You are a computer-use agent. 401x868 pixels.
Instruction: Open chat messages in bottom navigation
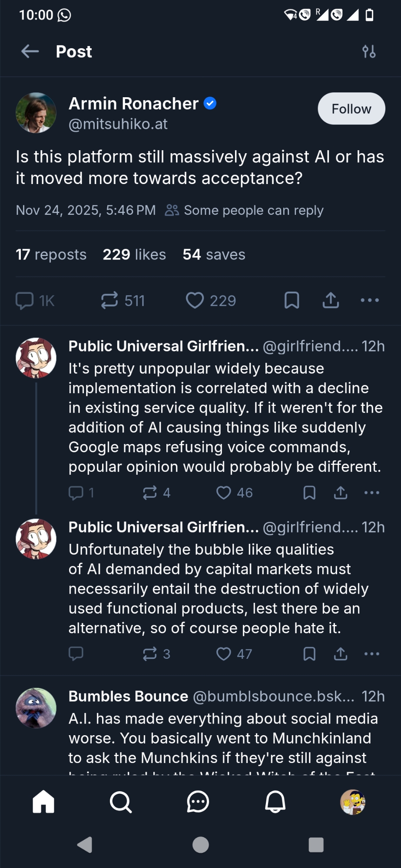coord(198,802)
